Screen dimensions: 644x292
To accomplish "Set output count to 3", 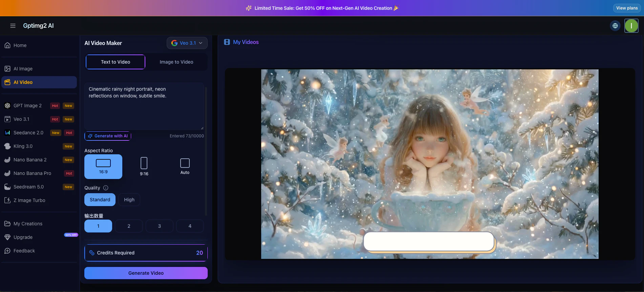I will (x=160, y=226).
